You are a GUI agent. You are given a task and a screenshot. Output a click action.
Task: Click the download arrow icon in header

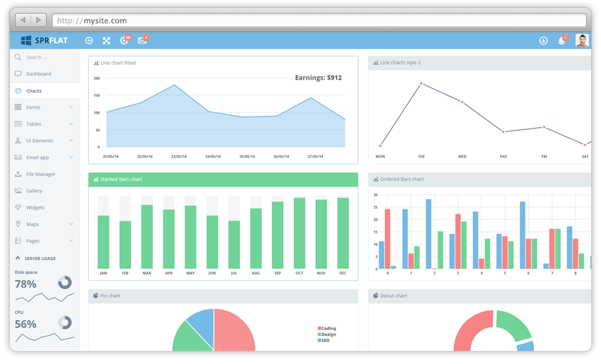[543, 41]
